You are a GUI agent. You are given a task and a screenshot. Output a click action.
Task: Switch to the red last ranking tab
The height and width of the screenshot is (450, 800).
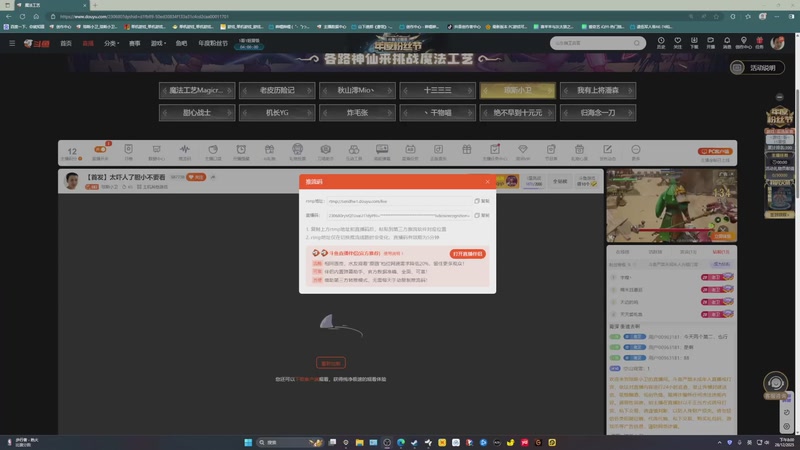tap(721, 252)
